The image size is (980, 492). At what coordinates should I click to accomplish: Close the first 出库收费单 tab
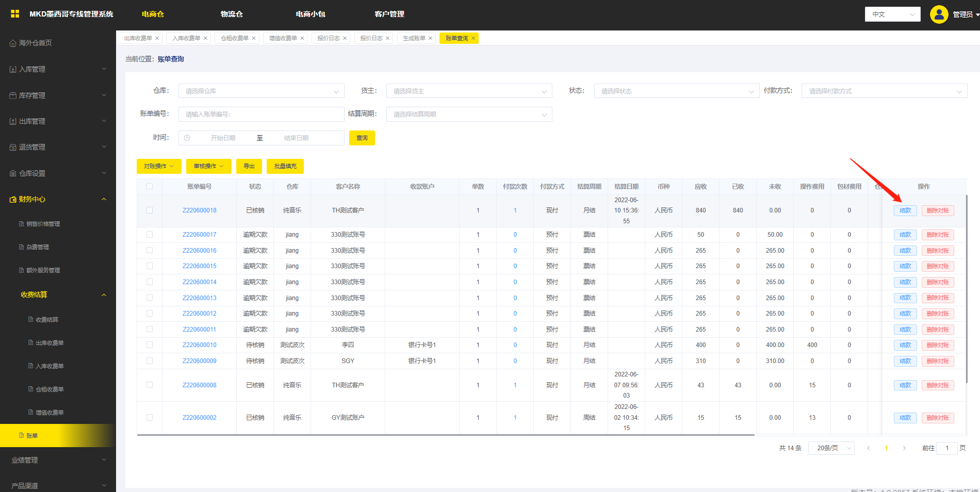(x=157, y=38)
